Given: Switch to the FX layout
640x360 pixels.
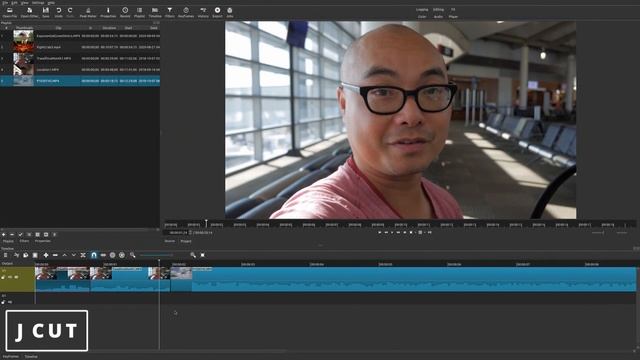Looking at the screenshot, I should tap(453, 9).
